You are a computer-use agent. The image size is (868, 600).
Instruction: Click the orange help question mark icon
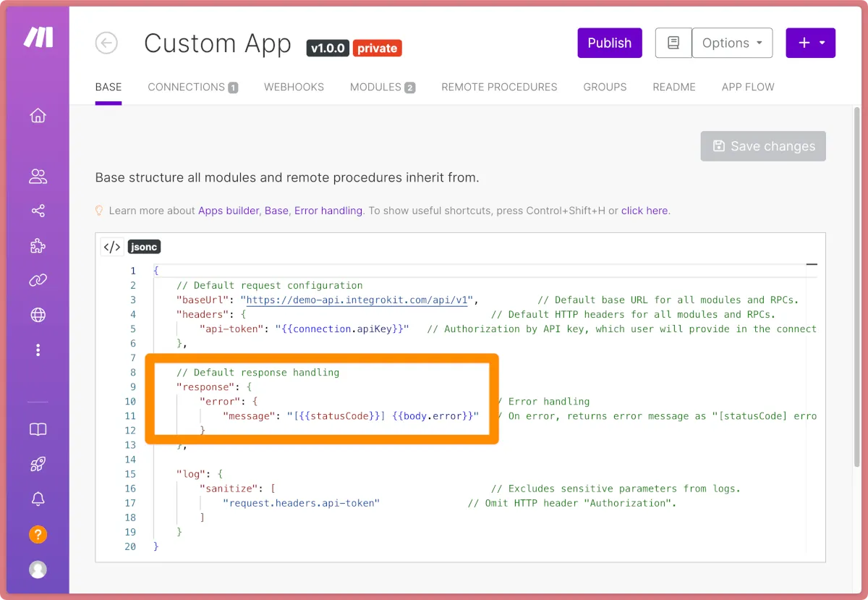tap(38, 535)
